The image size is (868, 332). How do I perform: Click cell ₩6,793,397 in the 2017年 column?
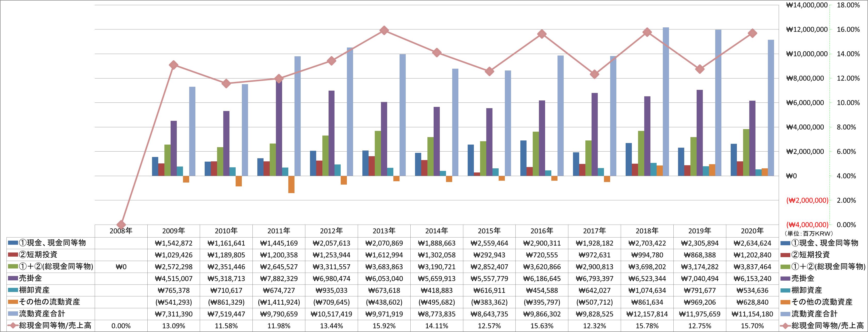(x=594, y=278)
